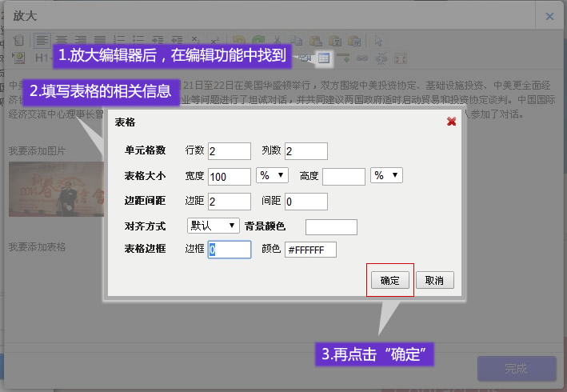Click the align left toolbar icon
The image size is (567, 392).
42,40
